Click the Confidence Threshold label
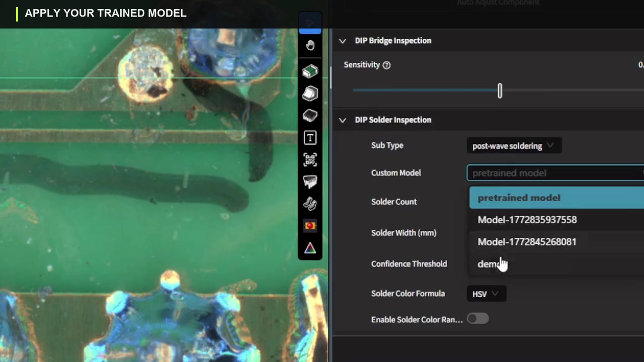Screen dimensions: 644x362 (x=409, y=264)
